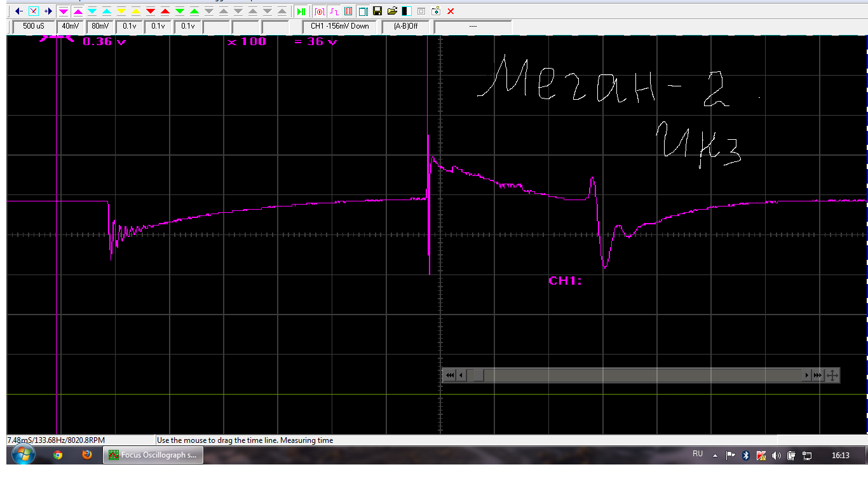Click the green play/pause acquisition button
868x488 pixels.
tap(301, 11)
